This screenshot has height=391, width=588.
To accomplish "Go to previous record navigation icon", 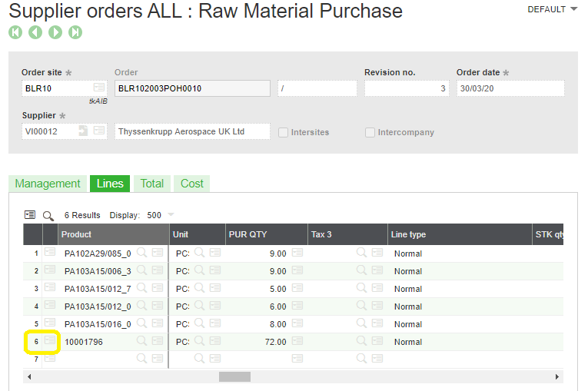I will click(x=35, y=32).
